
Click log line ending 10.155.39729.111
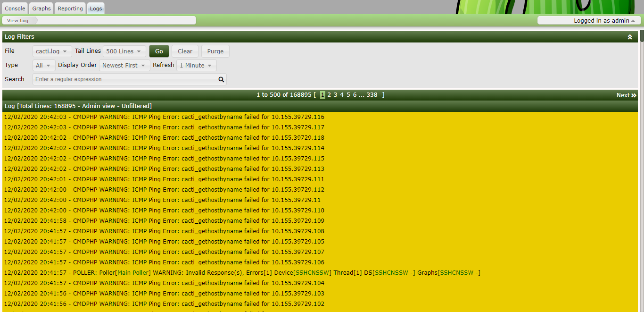click(x=164, y=179)
